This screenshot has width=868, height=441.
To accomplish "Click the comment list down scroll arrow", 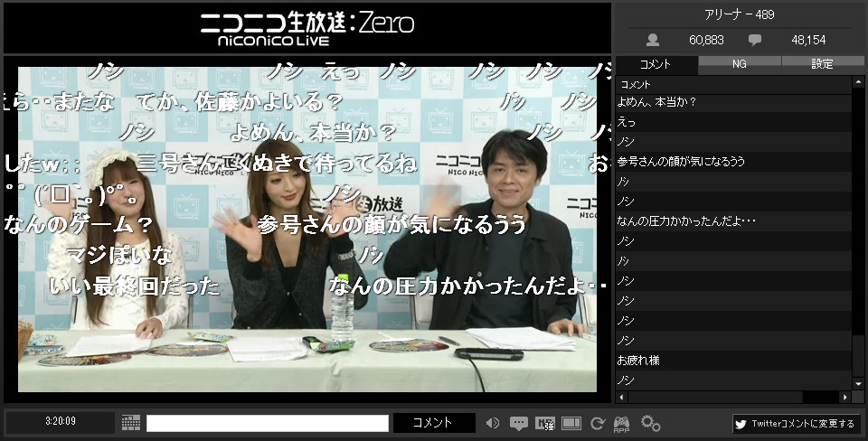I will coord(858,383).
